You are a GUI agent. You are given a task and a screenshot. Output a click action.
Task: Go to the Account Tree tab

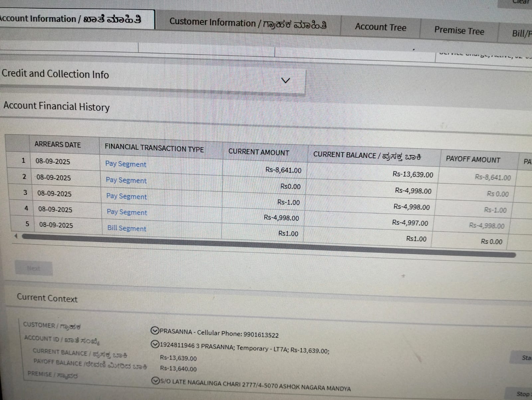(380, 27)
